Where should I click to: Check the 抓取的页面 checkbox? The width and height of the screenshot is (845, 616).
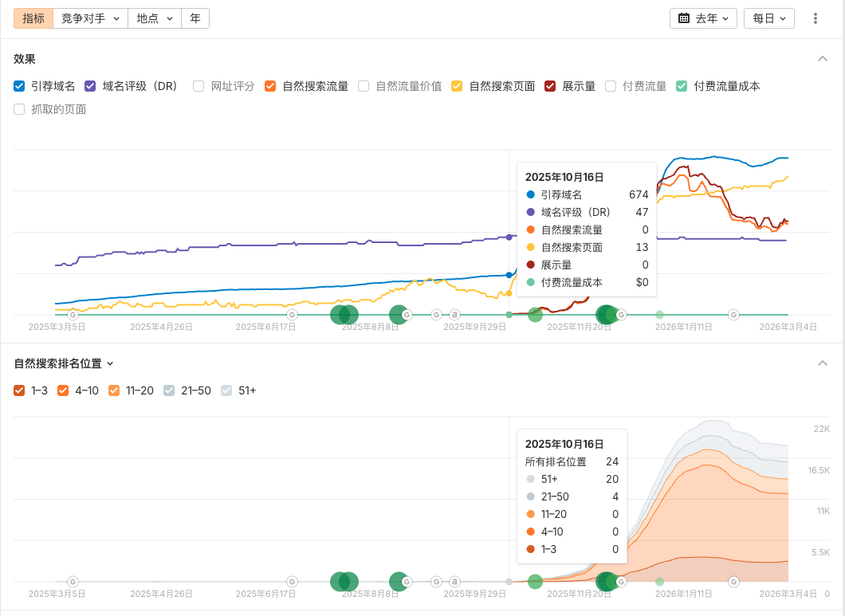(x=19, y=109)
